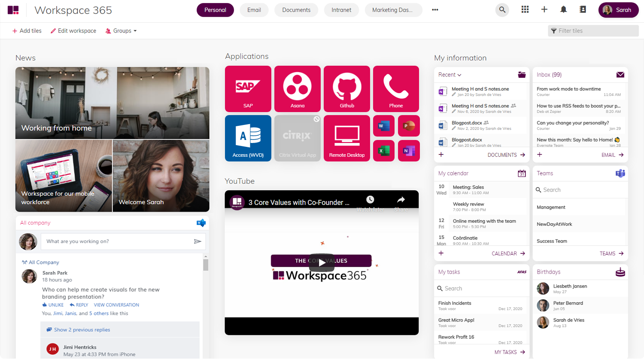Open the Phone app tile
This screenshot has width=644, height=359.
point(396,89)
